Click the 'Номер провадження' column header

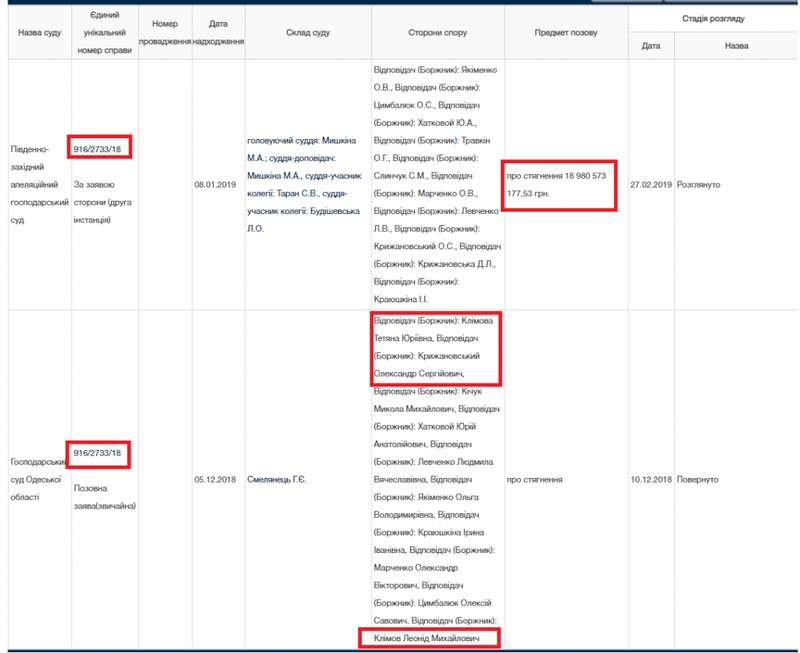[165, 33]
